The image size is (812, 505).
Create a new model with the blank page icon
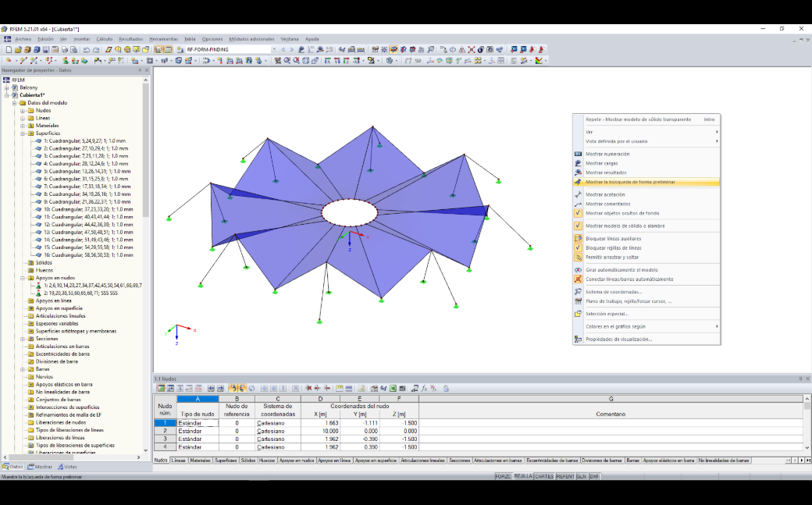pos(9,50)
